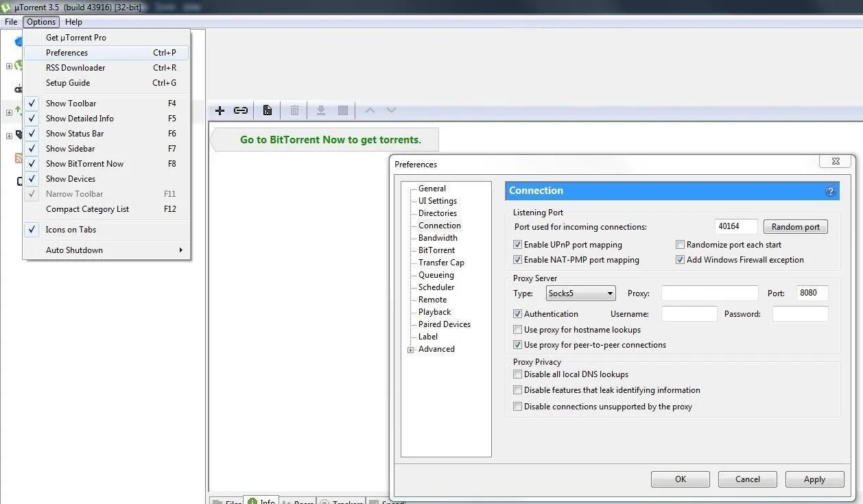
Task: Choose Get µTorrent Pro from menu
Action: click(106, 38)
